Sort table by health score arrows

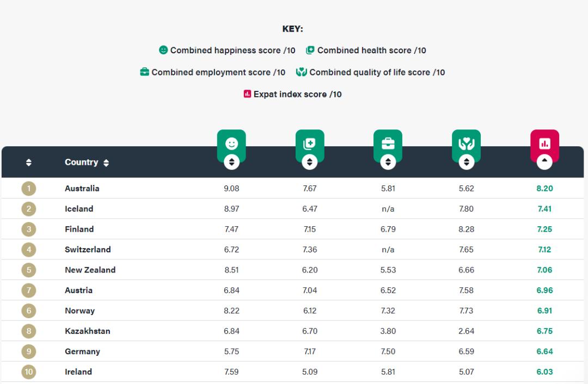pyautogui.click(x=310, y=162)
